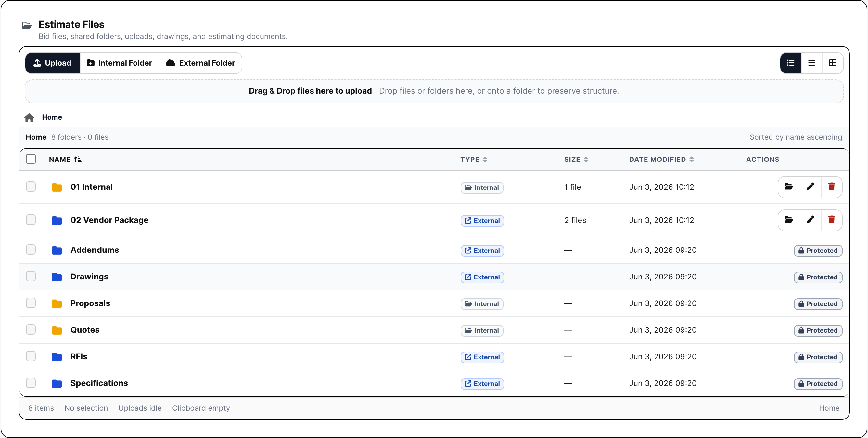The height and width of the screenshot is (438, 868).
Task: Click the Protected badge on the Addendums row
Action: [818, 251]
